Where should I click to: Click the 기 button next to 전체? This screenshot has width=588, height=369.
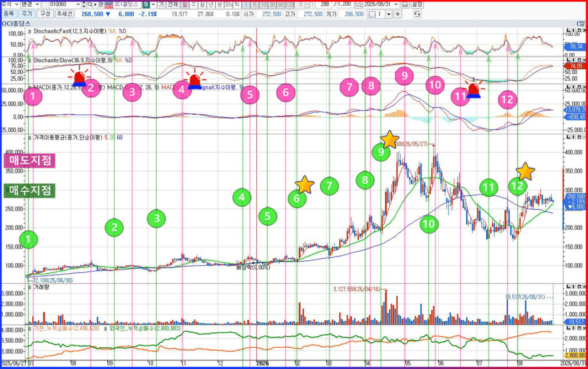(x=161, y=5)
